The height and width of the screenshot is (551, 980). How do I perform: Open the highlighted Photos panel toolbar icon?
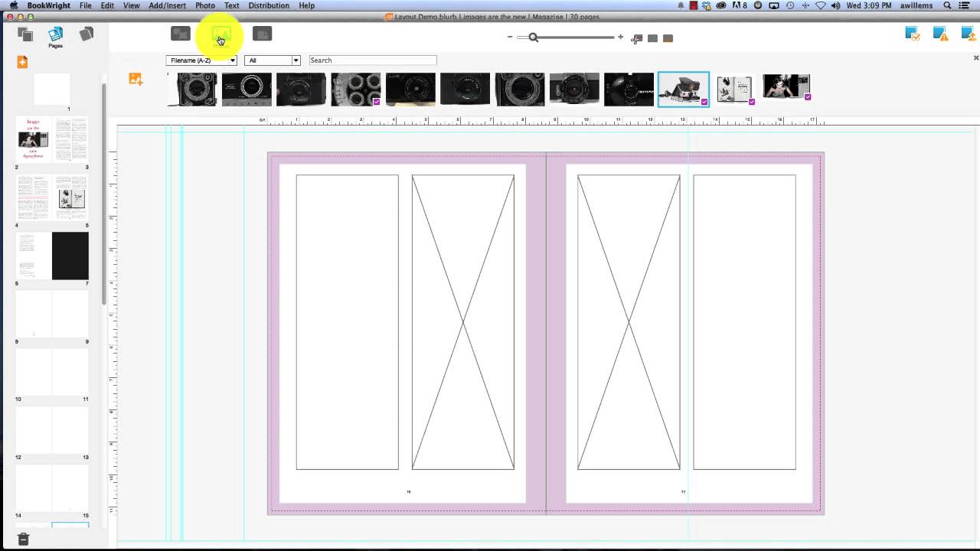point(220,35)
